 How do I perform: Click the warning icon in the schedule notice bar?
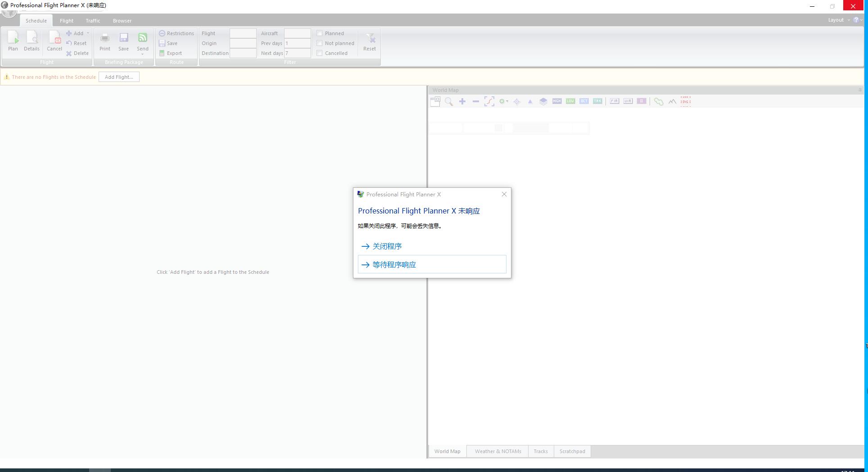pyautogui.click(x=6, y=77)
